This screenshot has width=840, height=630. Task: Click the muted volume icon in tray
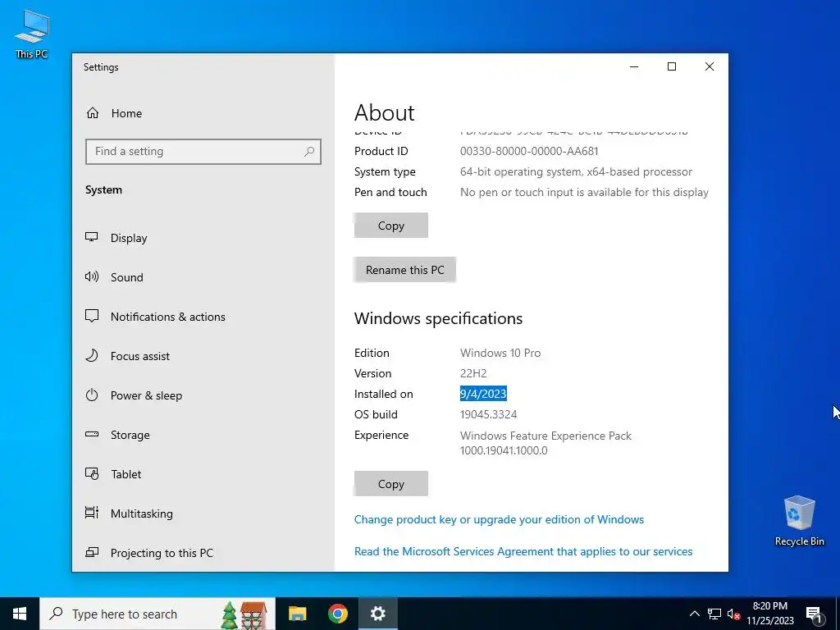[733, 614]
